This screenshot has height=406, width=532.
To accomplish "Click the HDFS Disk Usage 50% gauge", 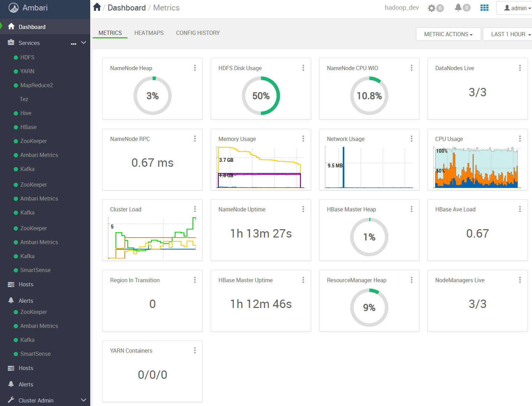I will click(261, 96).
